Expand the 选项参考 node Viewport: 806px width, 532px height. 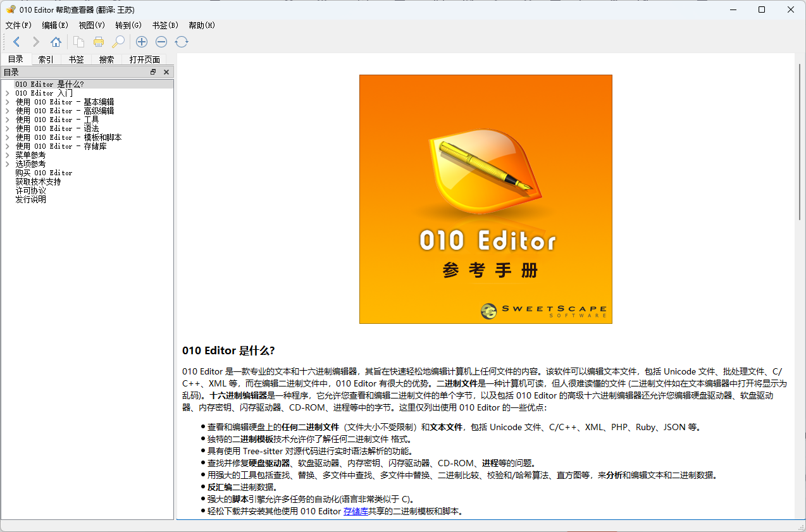click(x=8, y=164)
